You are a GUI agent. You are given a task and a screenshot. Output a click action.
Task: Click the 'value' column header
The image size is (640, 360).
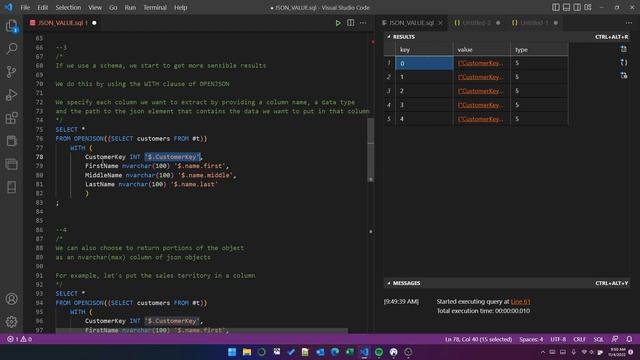[482, 49]
